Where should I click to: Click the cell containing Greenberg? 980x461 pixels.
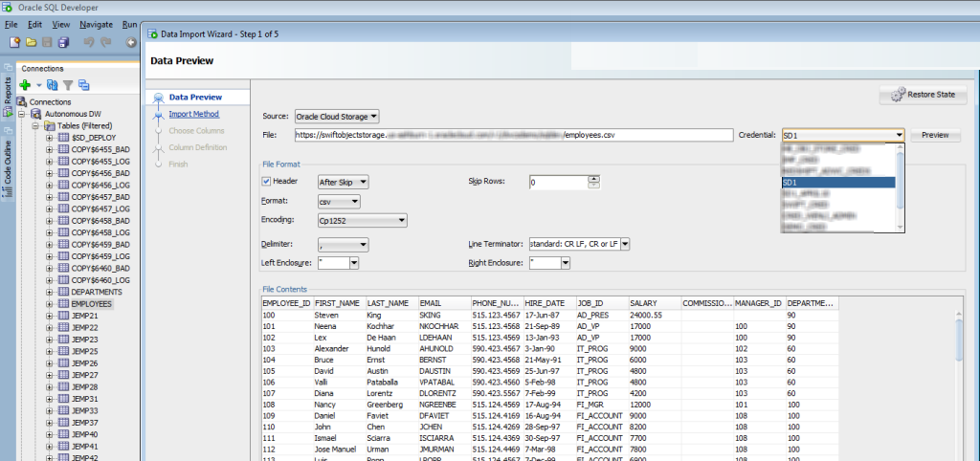391,405
